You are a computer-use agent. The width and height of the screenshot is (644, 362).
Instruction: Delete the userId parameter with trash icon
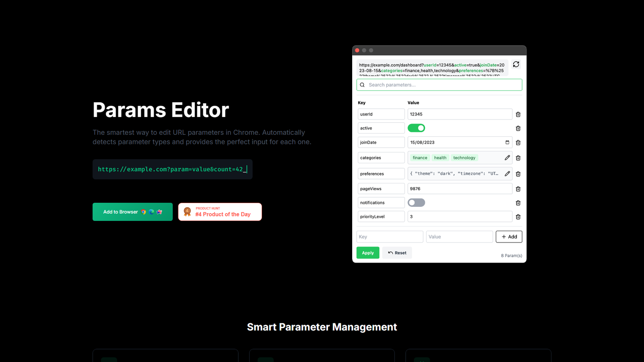click(x=518, y=114)
